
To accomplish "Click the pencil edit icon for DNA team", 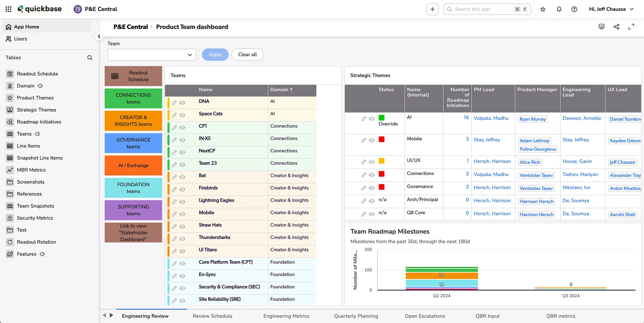I will tap(174, 103).
